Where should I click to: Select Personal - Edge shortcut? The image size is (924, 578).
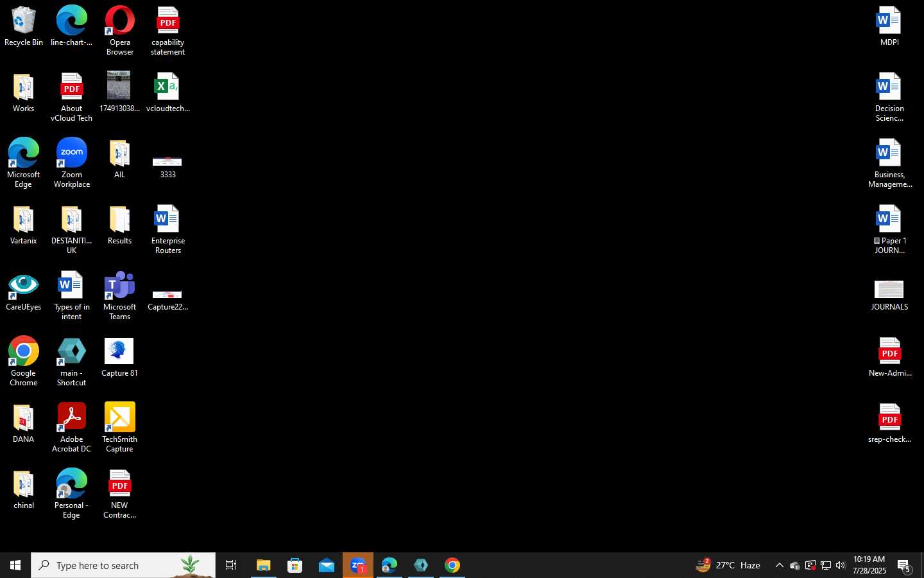click(x=72, y=494)
